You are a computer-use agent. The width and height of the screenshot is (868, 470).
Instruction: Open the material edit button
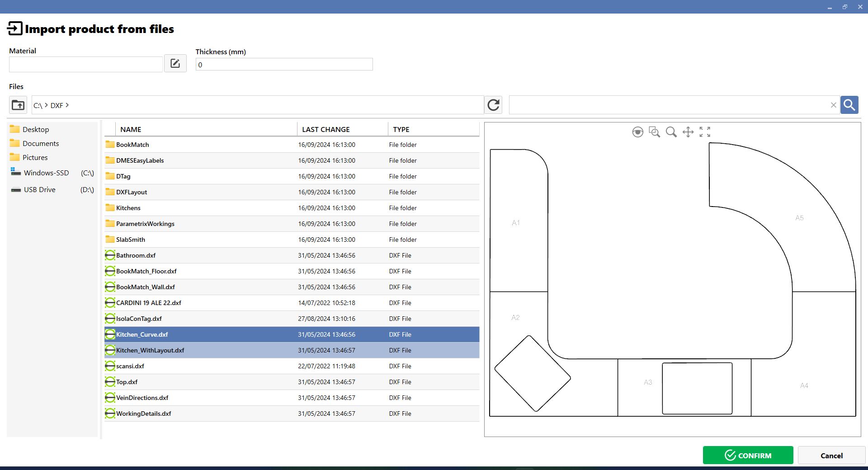(175, 63)
